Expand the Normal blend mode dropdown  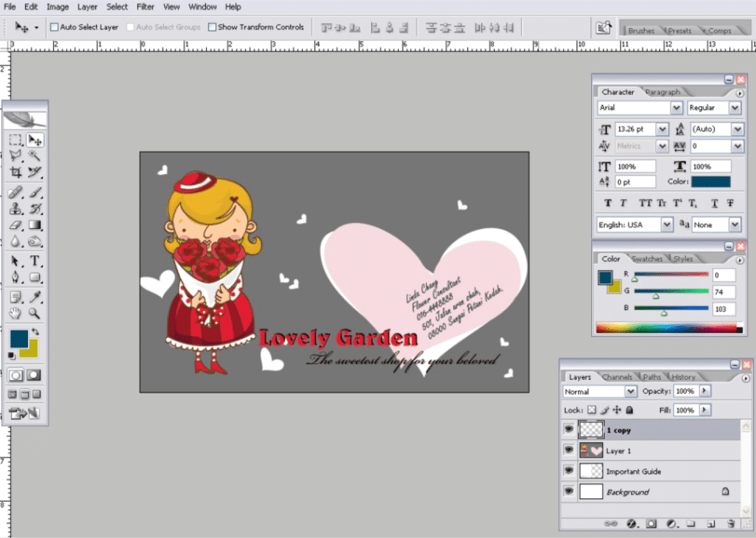[x=630, y=391]
